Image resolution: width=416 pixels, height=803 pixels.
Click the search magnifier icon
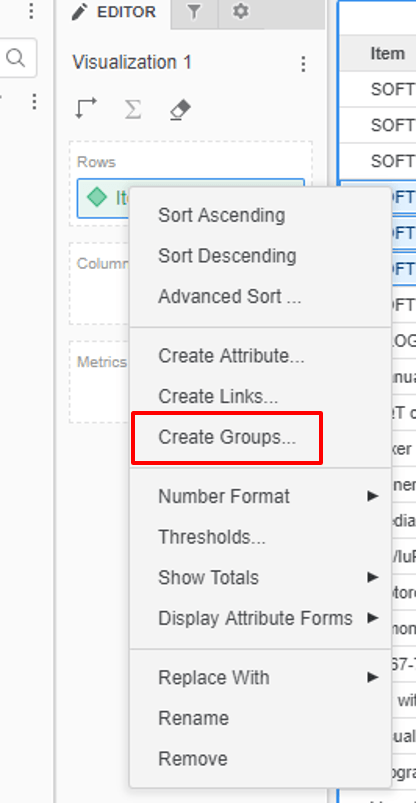point(15,58)
